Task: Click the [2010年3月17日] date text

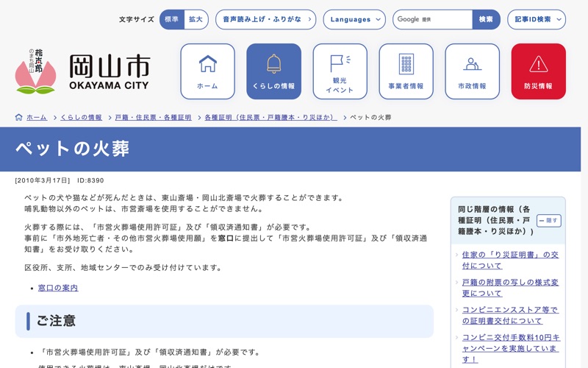Action: [x=43, y=180]
